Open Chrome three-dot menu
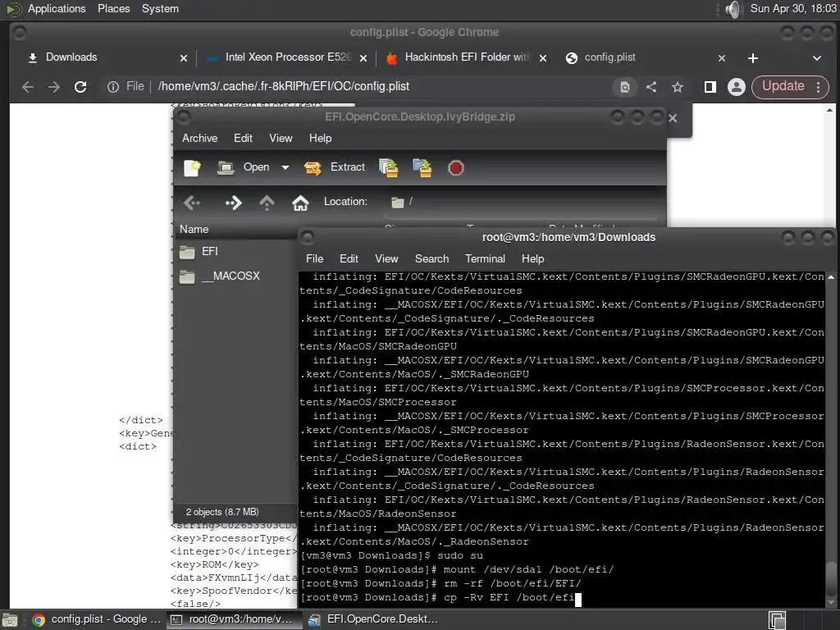Image resolution: width=840 pixels, height=630 pixels. coord(819,87)
